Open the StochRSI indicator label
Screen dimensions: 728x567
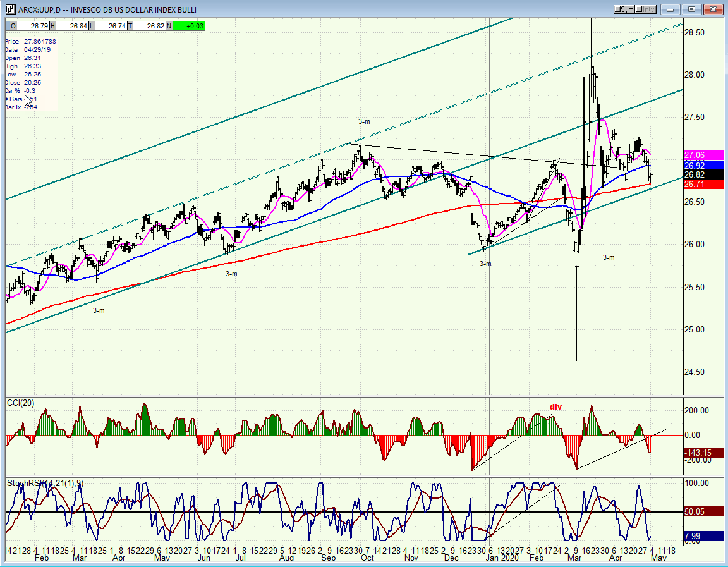point(45,484)
